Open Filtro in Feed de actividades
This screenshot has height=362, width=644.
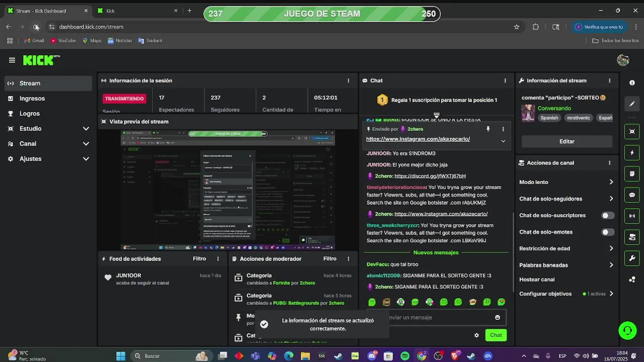pyautogui.click(x=199, y=259)
